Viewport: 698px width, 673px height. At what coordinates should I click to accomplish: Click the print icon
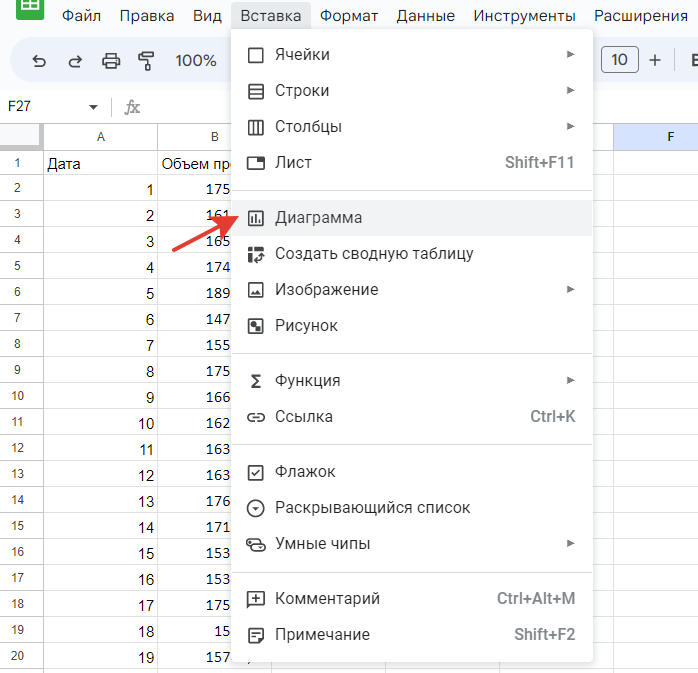(x=110, y=61)
